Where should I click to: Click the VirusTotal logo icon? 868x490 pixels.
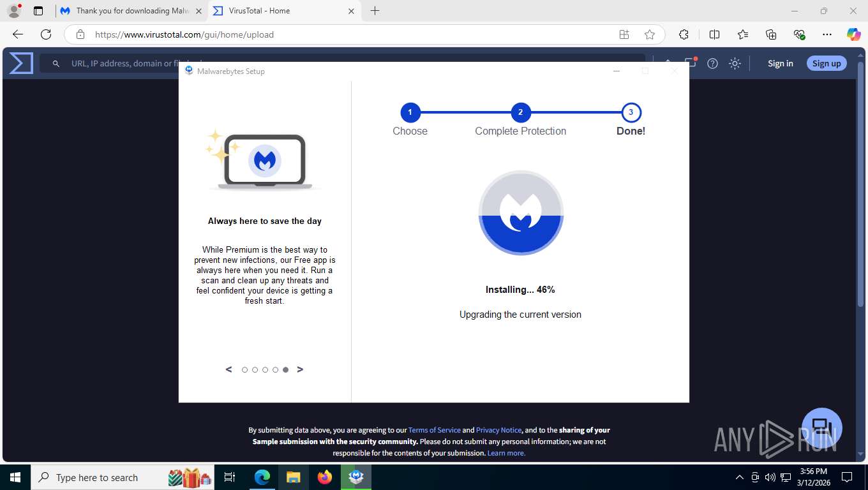point(21,63)
